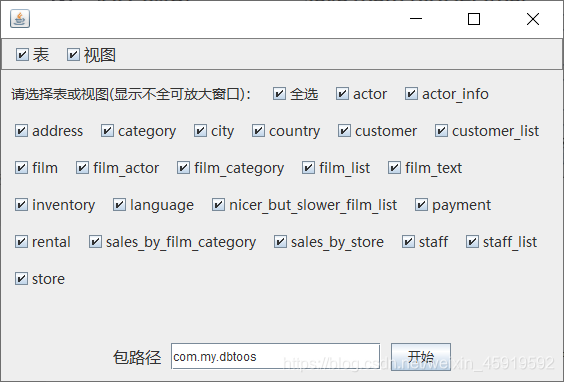The height and width of the screenshot is (382, 564).
Task: Close the window
Action: (x=533, y=19)
